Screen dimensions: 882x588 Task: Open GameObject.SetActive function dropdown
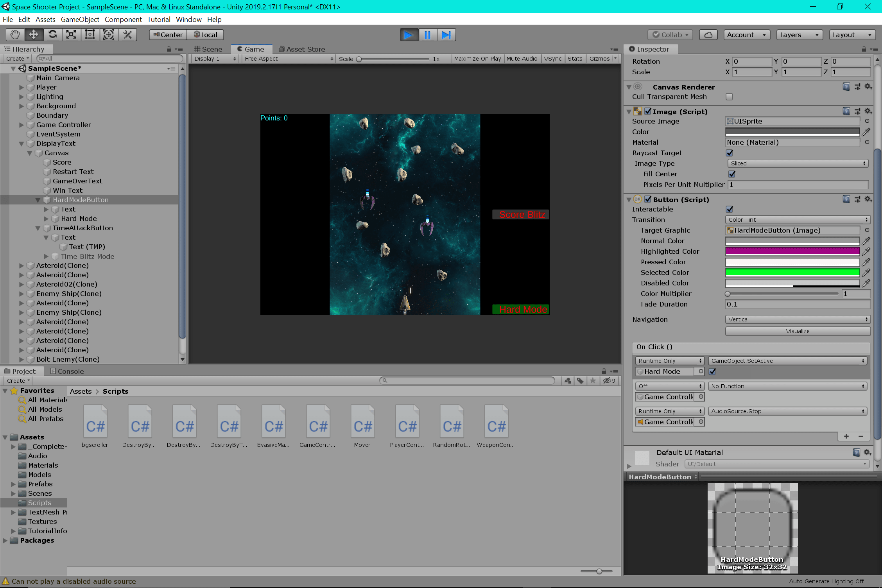(x=787, y=361)
